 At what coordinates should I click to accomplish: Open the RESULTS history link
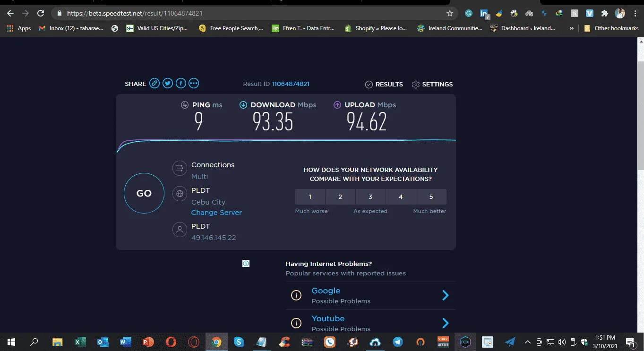click(x=384, y=84)
